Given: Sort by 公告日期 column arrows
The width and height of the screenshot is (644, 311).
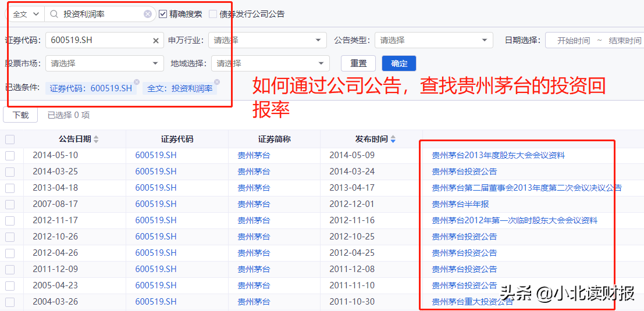Looking at the screenshot, I should coord(96,140).
